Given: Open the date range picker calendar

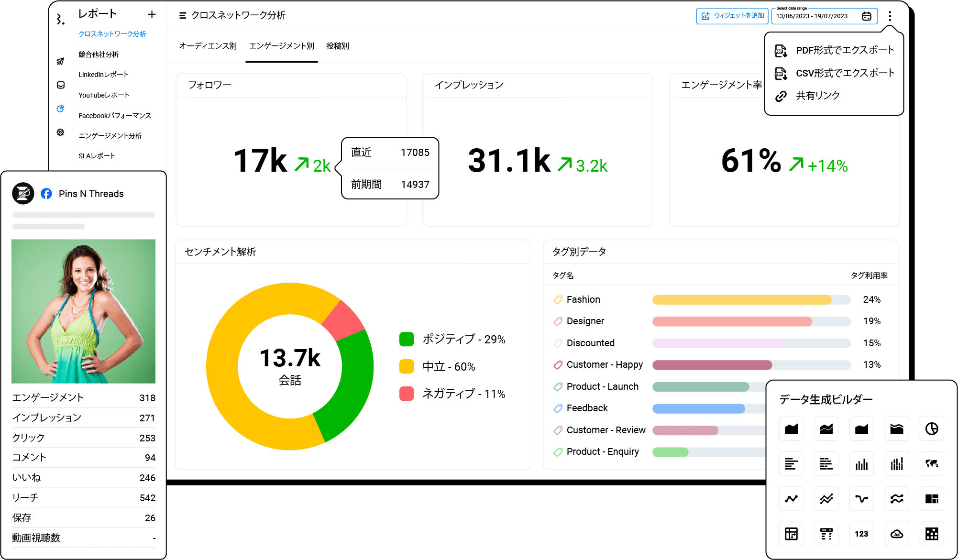Looking at the screenshot, I should pyautogui.click(x=867, y=16).
